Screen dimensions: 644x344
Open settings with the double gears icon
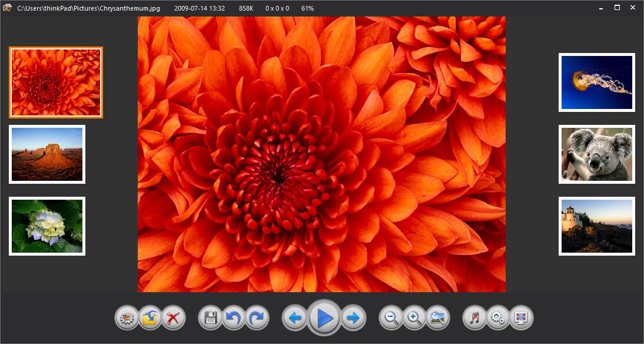click(498, 319)
